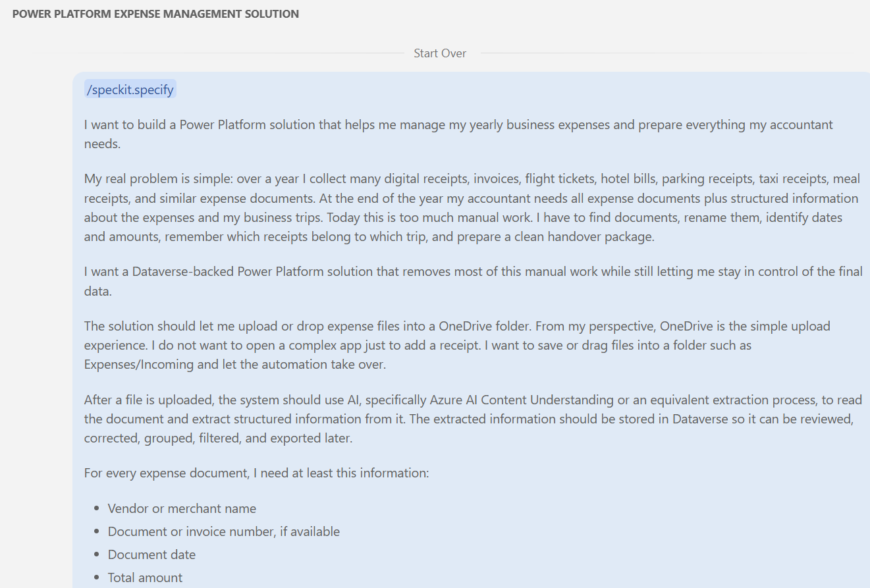Click the paragraph starting "My real problem"

click(x=472, y=208)
